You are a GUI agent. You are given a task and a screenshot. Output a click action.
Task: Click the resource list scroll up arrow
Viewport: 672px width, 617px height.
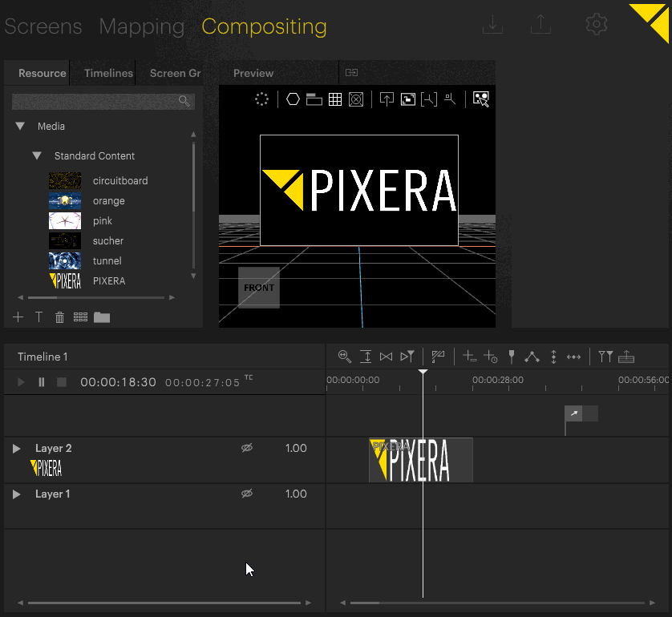point(193,134)
